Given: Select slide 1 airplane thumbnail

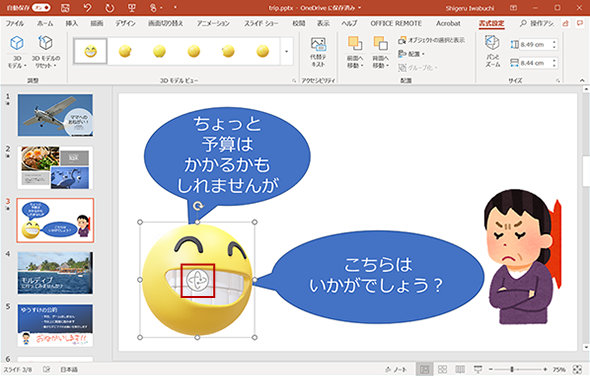Looking at the screenshot, I should coord(55,115).
